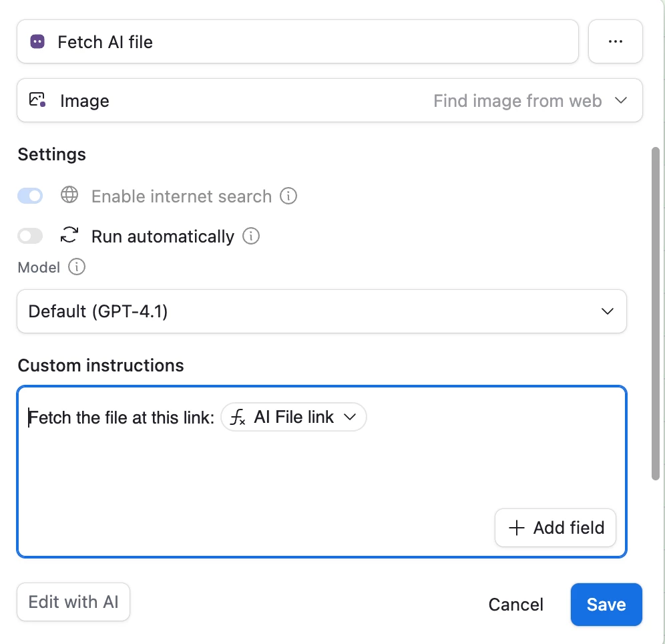The image size is (665, 644).
Task: Click the Edit with AI button
Action: tap(73, 602)
